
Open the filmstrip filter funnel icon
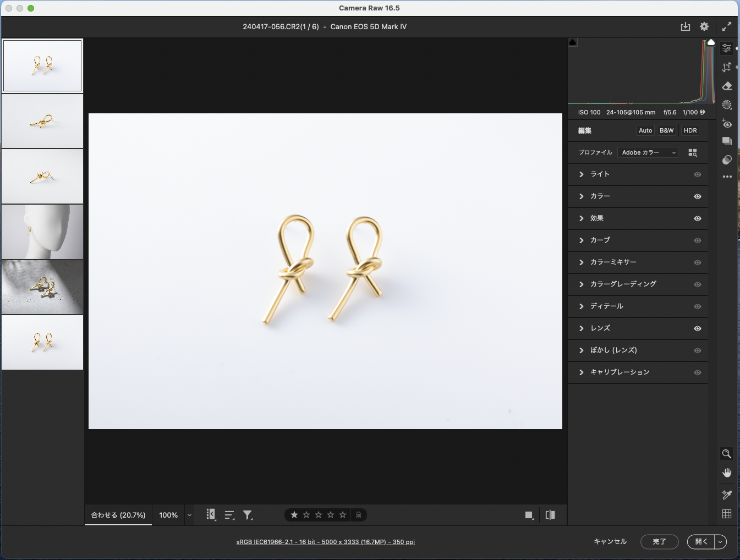click(x=248, y=515)
